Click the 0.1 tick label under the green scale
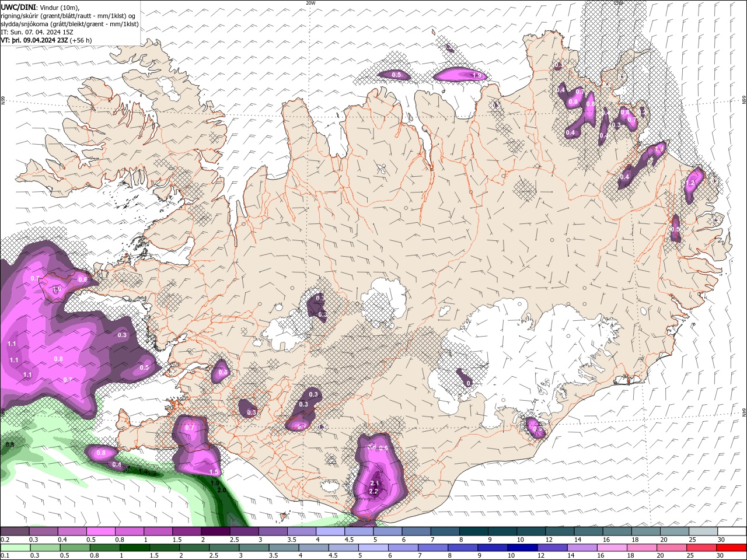 (x=5, y=556)
